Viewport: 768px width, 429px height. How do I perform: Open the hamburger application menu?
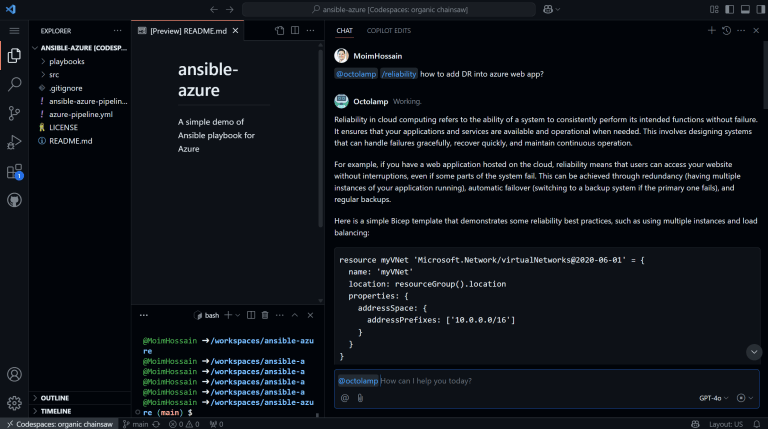pyautogui.click(x=14, y=31)
